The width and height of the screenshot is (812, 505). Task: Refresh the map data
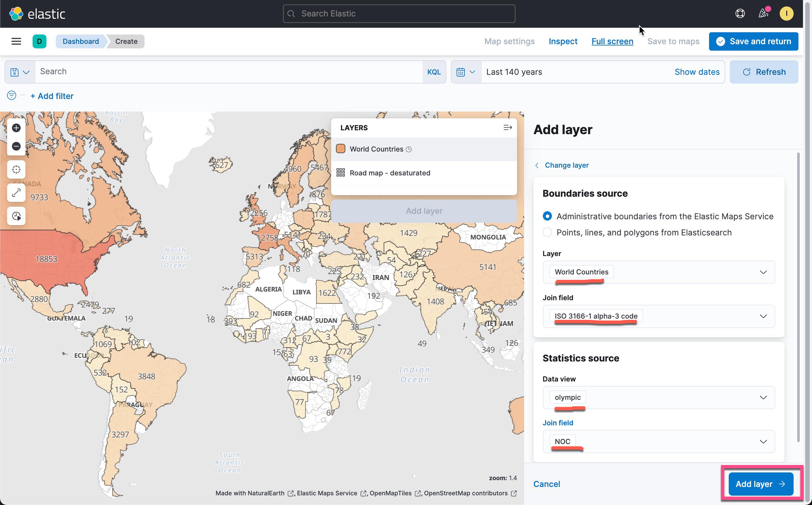coord(764,72)
